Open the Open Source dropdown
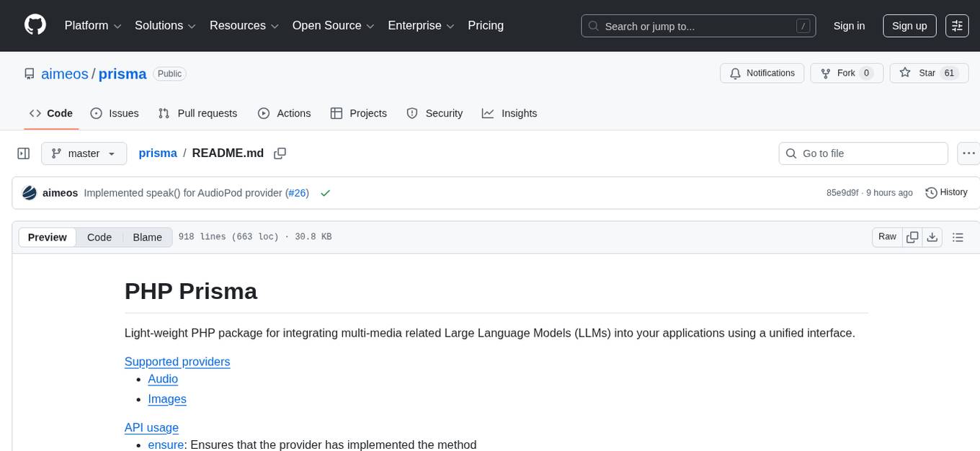The height and width of the screenshot is (451, 980). coord(333,26)
